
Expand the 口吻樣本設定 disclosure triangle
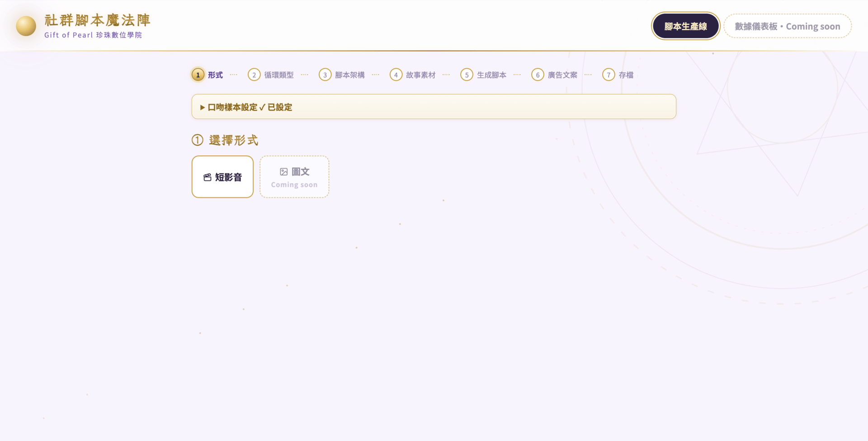[x=203, y=108]
